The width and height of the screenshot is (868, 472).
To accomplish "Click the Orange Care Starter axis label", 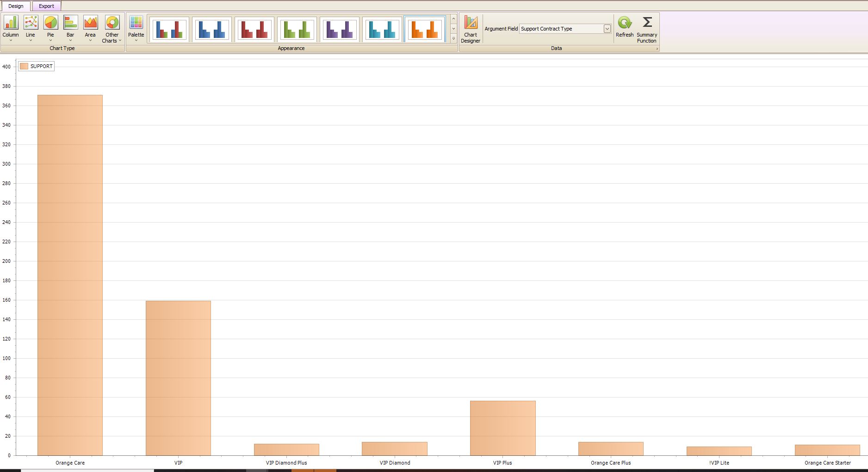I will point(827,463).
